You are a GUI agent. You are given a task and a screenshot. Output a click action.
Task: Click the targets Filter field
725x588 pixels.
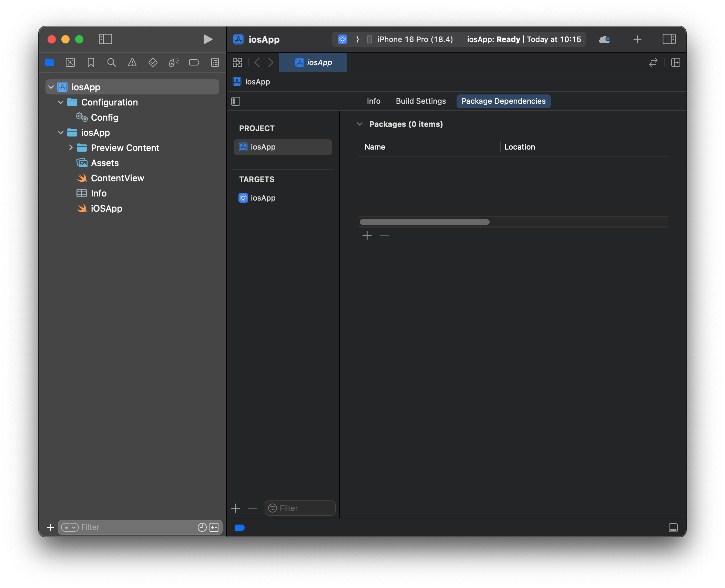tap(300, 508)
